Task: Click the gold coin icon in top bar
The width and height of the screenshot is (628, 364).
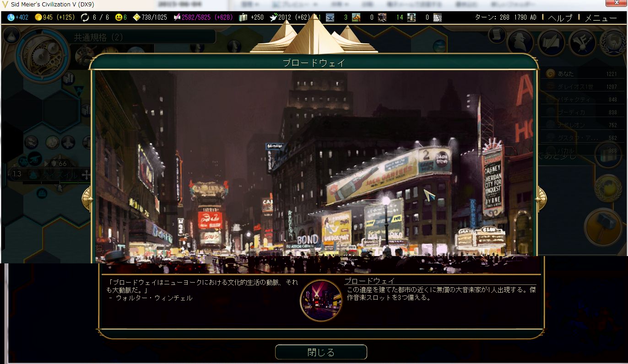Action: 38,17
